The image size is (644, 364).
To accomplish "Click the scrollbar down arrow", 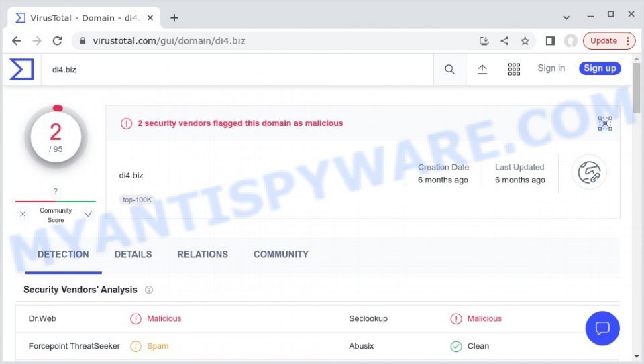I will [637, 356].
